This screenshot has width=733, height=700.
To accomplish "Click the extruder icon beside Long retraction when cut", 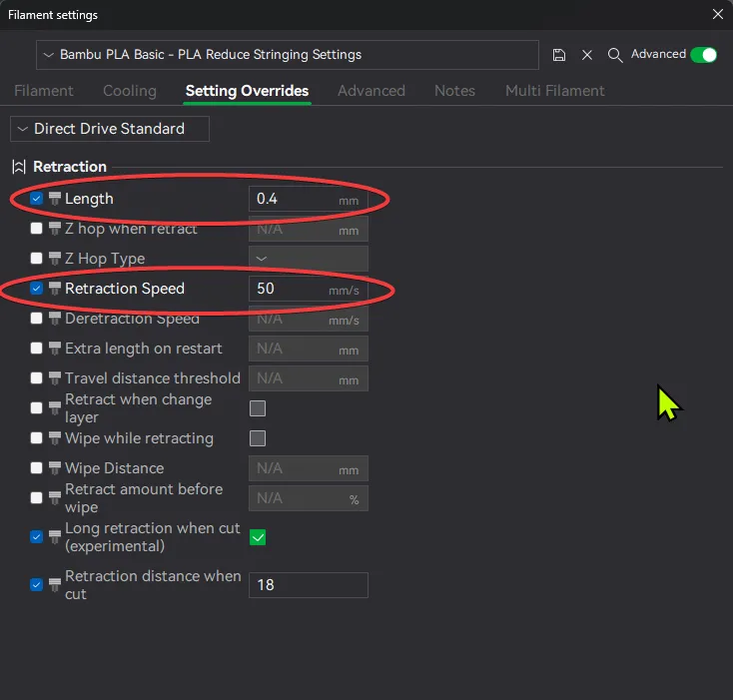I will [x=55, y=536].
